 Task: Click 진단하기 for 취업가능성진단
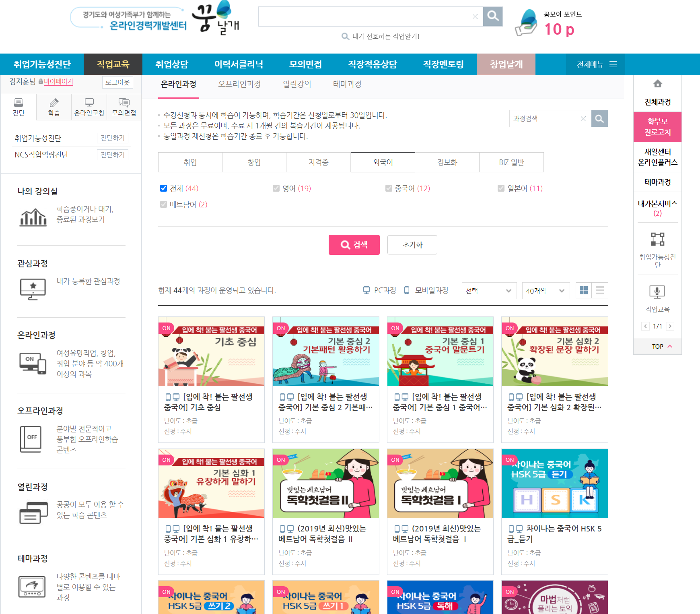point(113,138)
